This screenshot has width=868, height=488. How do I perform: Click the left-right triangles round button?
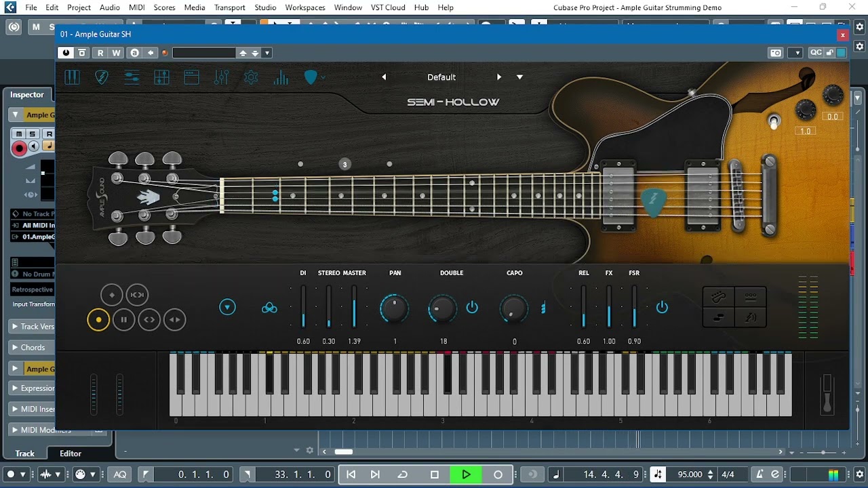(175, 320)
